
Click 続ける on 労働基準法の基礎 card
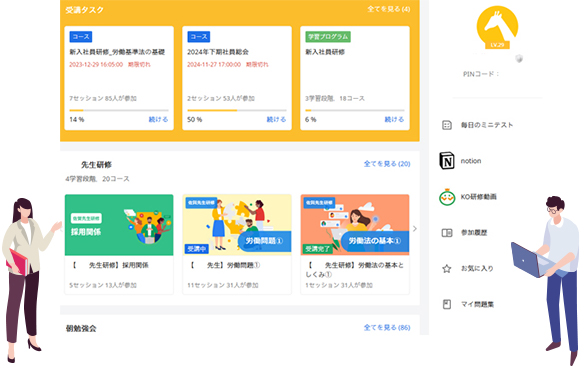(158, 119)
